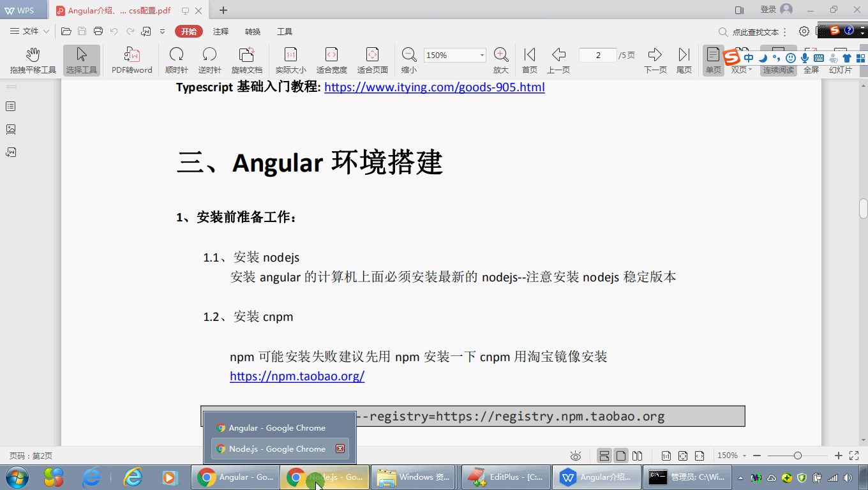Click status bar actual size icon

pyautogui.click(x=666, y=456)
